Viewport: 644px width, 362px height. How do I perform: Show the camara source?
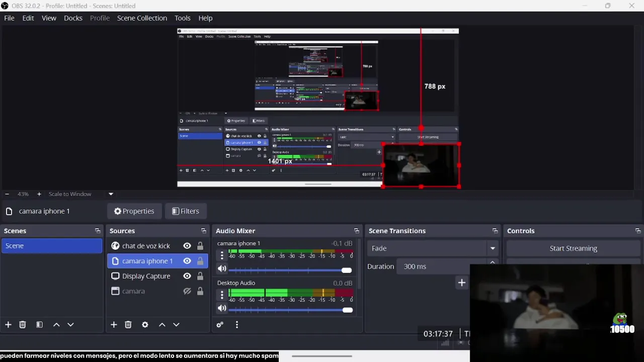[187, 291]
